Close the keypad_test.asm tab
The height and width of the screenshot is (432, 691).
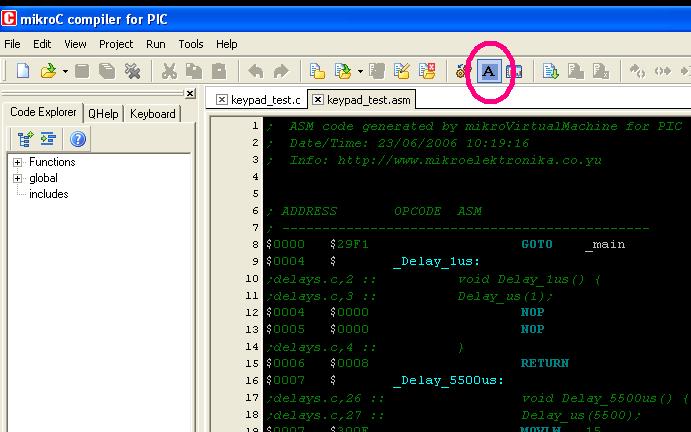click(x=317, y=100)
